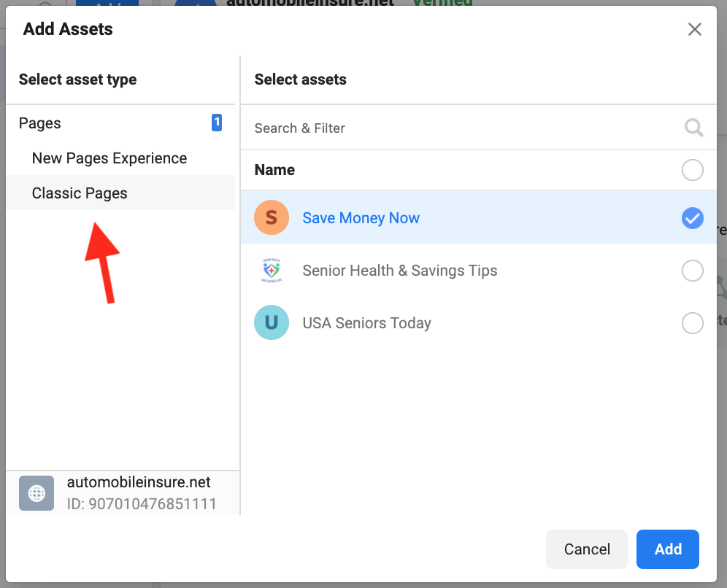Click the Save Money Now name
727x588 pixels.
361,218
